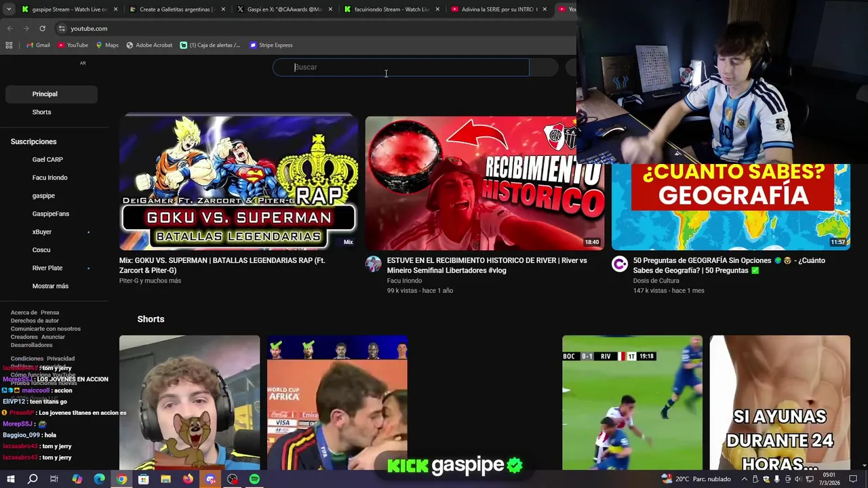This screenshot has width=868, height=488.
Task: Open the GaspipeFans subscription
Action: click(52, 213)
